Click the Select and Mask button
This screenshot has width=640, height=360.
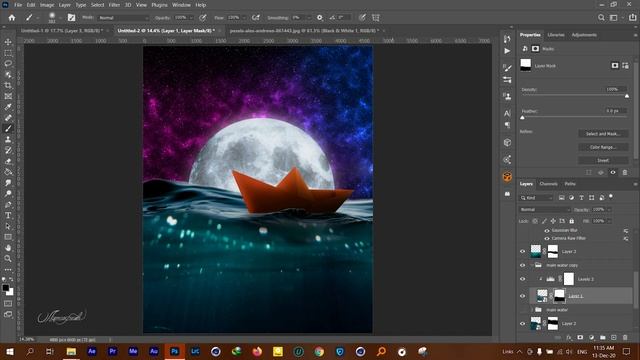coord(603,134)
